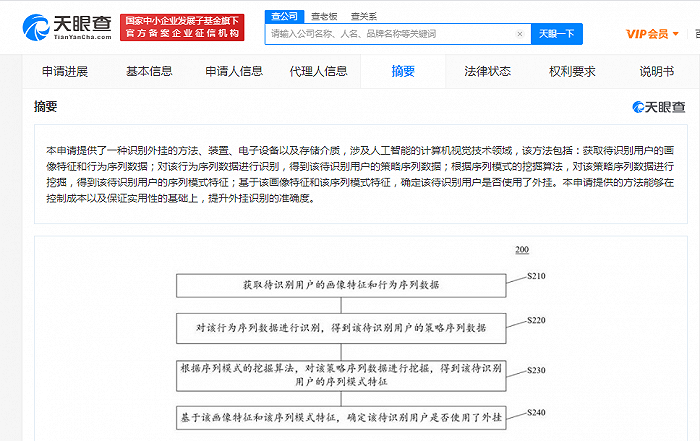Select the 查关系 search tab
This screenshot has width=700, height=441.
click(364, 17)
